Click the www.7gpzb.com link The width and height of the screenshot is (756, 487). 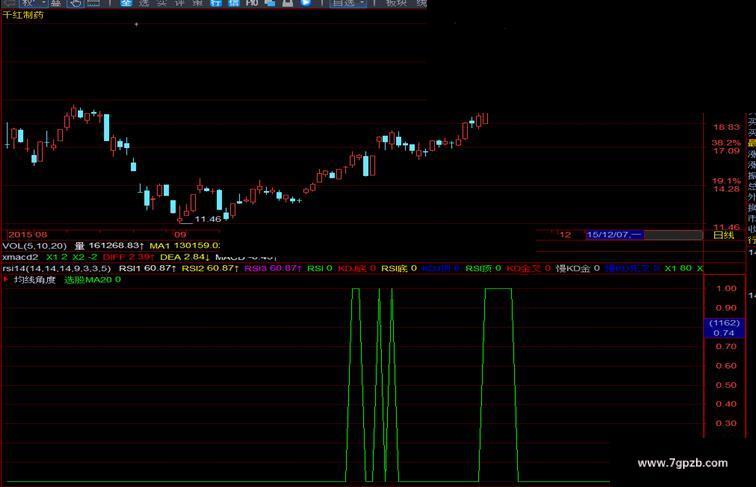pyautogui.click(x=682, y=463)
